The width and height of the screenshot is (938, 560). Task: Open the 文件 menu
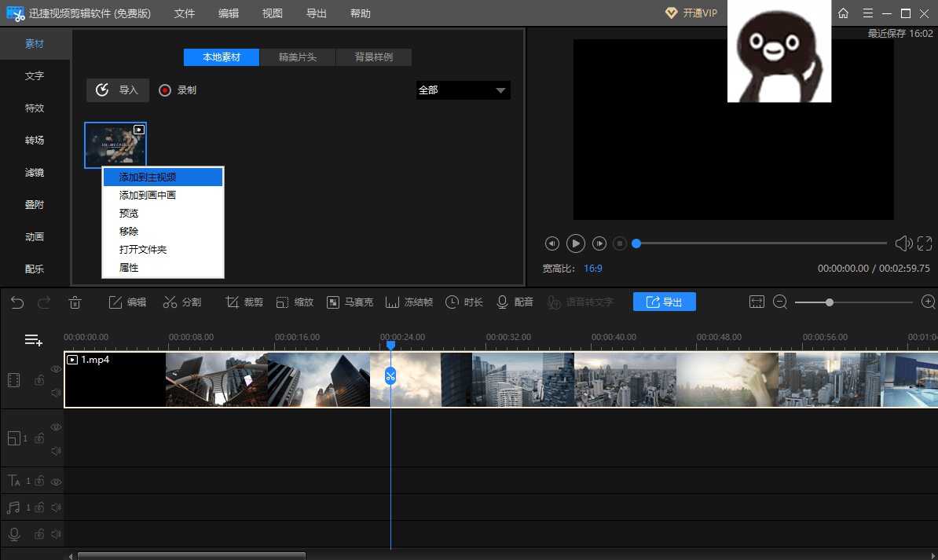pos(185,13)
